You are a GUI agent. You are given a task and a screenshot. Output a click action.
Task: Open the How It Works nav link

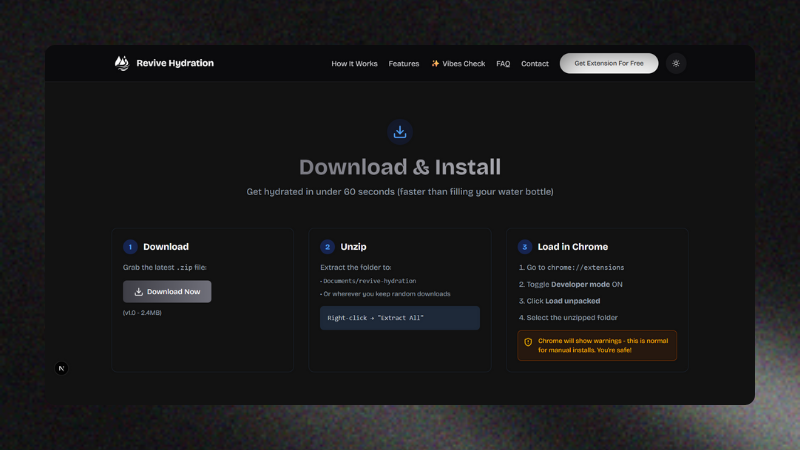coord(354,64)
